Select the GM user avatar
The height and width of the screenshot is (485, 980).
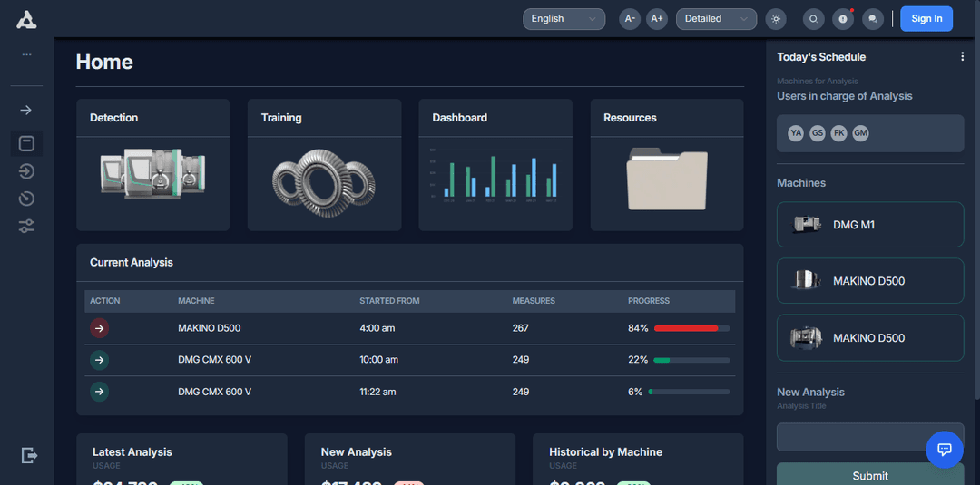pos(860,133)
